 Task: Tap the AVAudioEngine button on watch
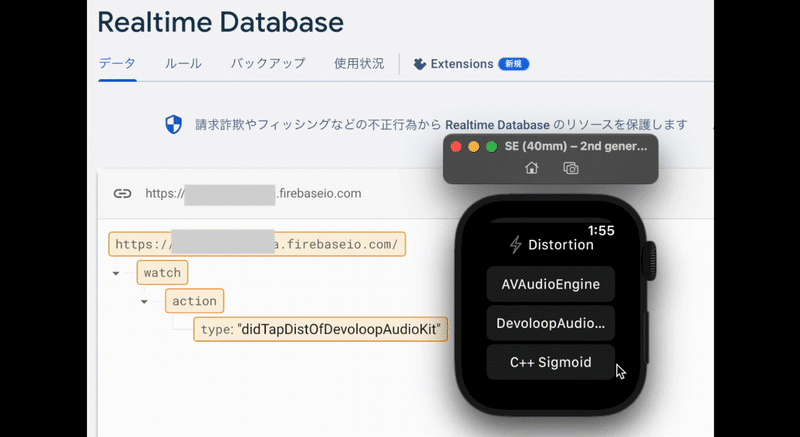(551, 284)
